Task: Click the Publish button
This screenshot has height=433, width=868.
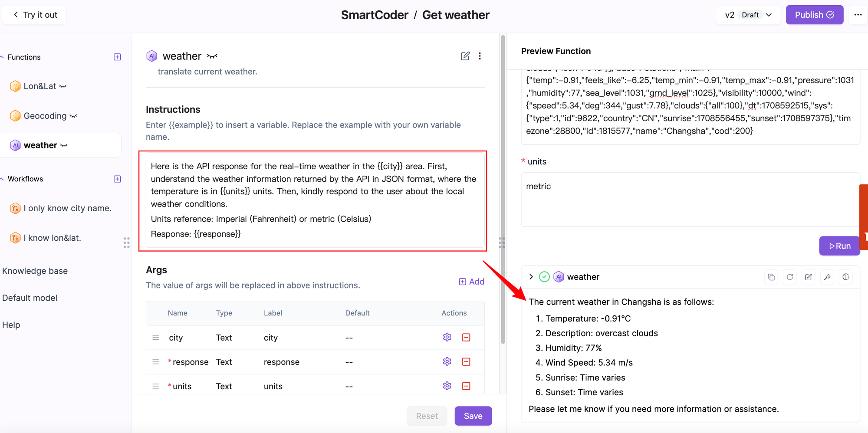Action: coord(814,15)
